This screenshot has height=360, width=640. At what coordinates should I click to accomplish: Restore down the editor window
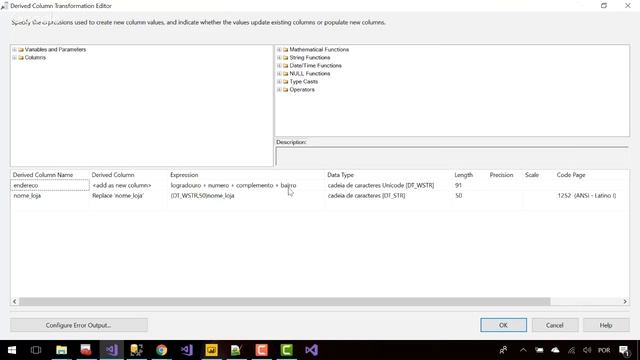[604, 6]
